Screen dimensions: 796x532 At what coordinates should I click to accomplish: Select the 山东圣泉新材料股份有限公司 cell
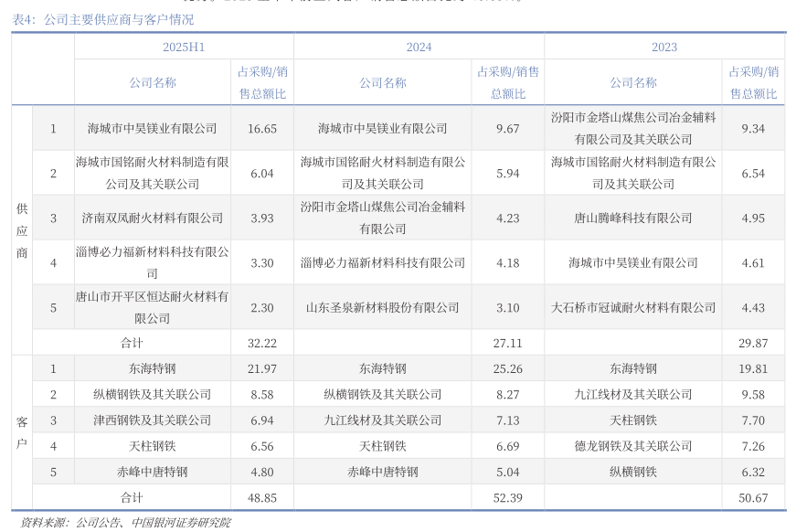(x=382, y=308)
